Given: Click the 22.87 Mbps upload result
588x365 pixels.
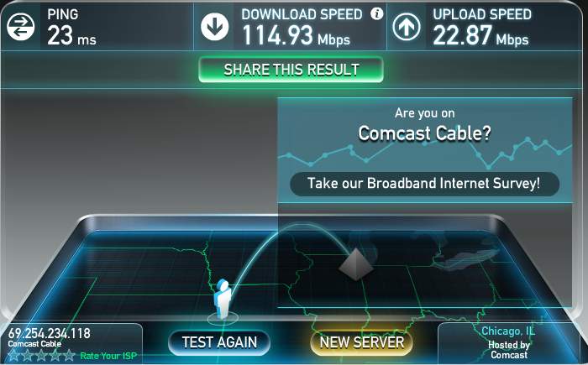Looking at the screenshot, I should point(480,35).
